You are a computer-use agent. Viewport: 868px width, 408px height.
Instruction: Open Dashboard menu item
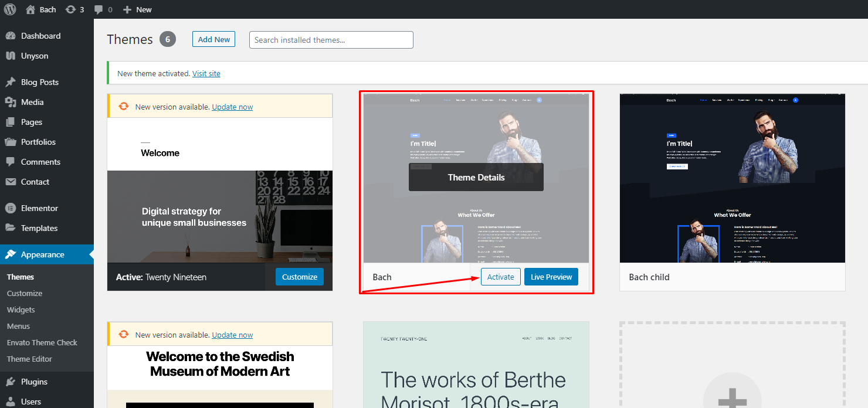coord(47,36)
